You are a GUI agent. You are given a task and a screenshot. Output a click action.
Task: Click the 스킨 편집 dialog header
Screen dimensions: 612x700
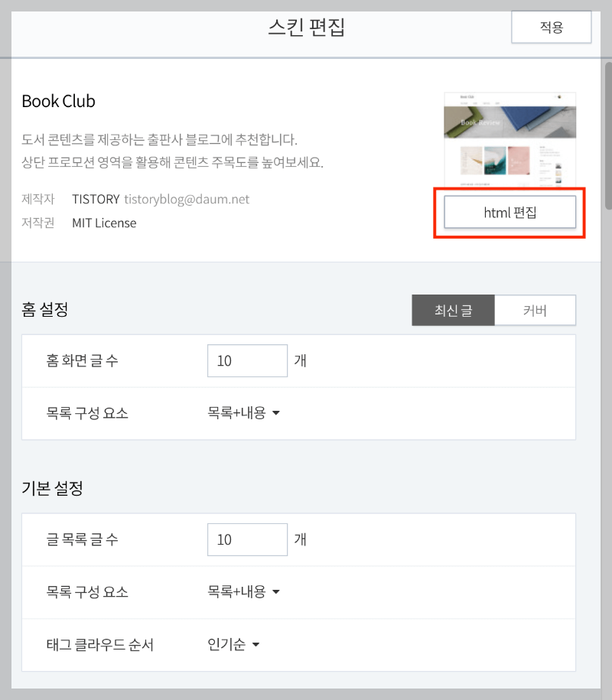click(306, 26)
